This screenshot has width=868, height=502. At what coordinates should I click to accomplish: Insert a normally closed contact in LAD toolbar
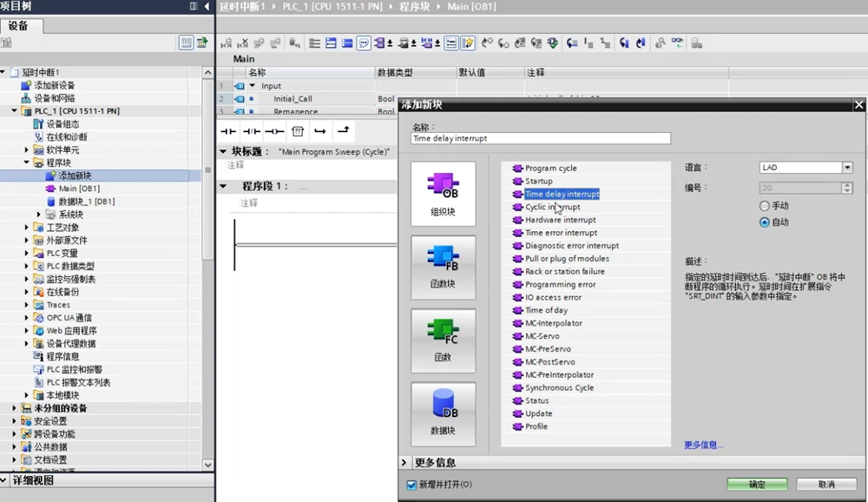click(x=251, y=131)
